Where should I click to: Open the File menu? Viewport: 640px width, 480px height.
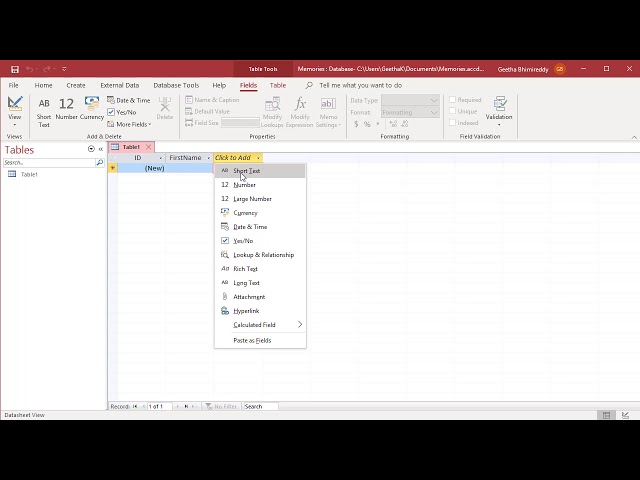coord(13,85)
